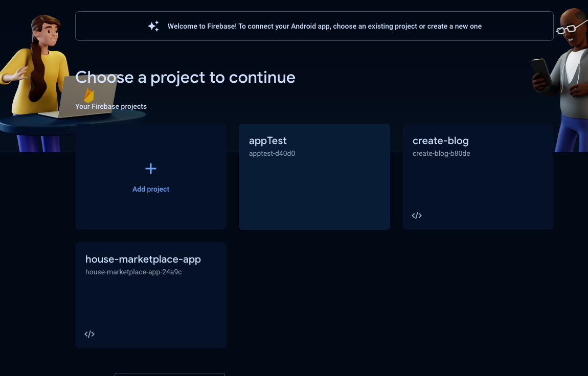Click the Welcome to Firebase banner text
This screenshot has height=376, width=588.
pos(324,26)
